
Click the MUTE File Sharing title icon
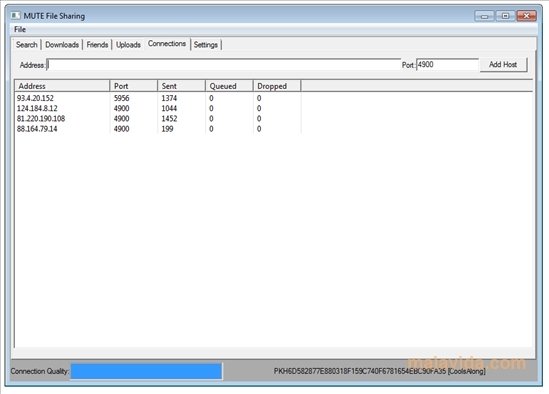pyautogui.click(x=15, y=16)
